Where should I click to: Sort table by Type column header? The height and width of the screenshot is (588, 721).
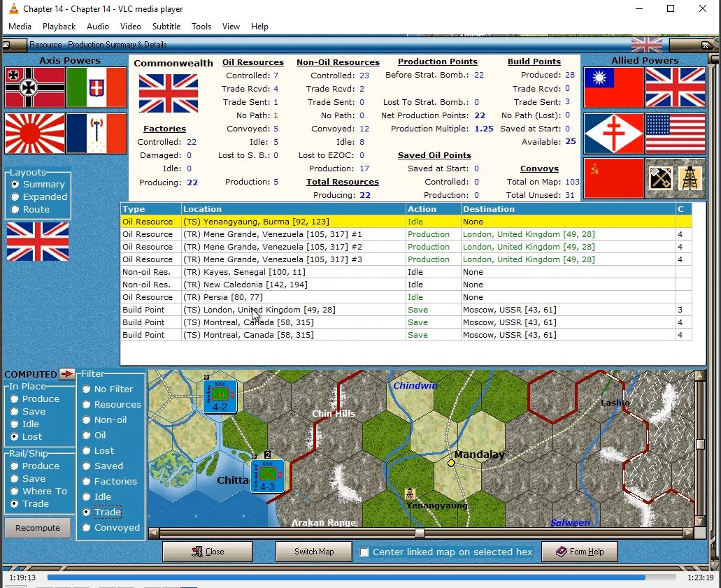coord(151,209)
